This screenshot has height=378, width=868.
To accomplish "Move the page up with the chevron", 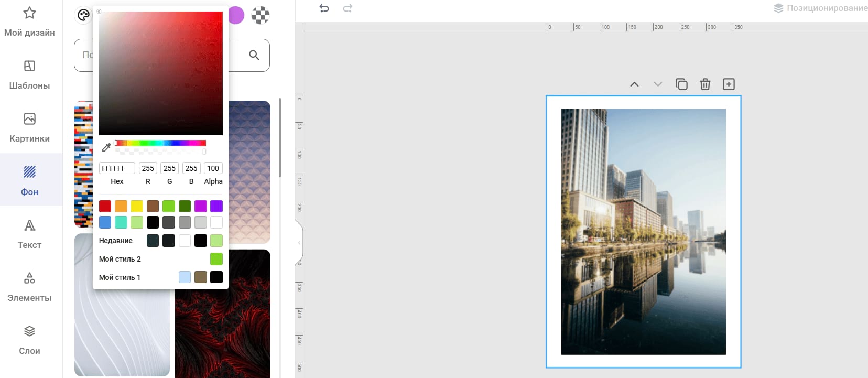I will coord(634,84).
